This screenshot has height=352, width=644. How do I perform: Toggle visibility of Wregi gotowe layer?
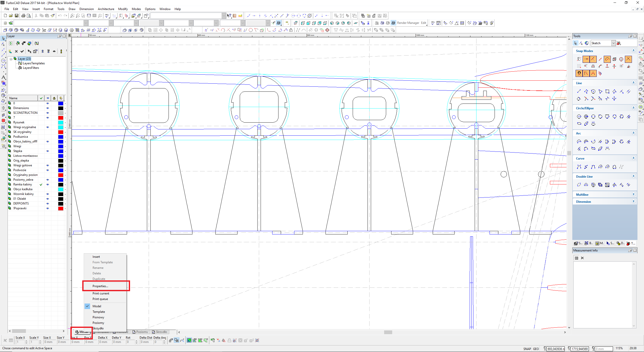coord(48,165)
